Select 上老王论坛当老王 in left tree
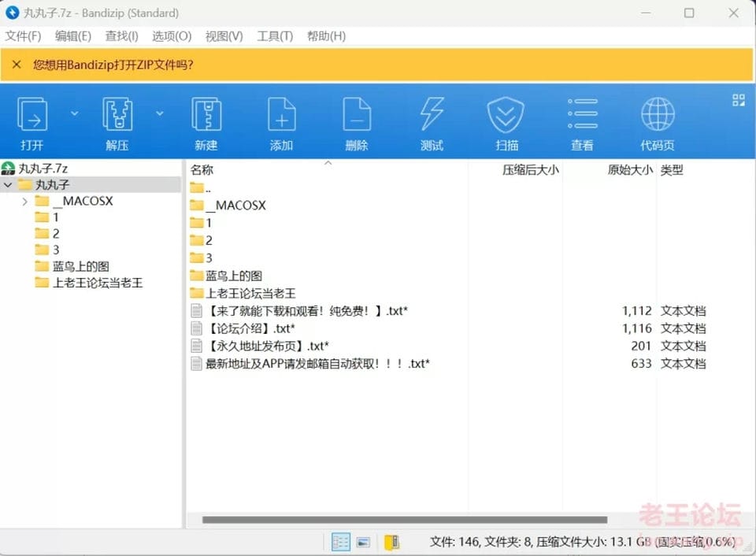Viewport: 756px width, 556px height. click(x=98, y=283)
